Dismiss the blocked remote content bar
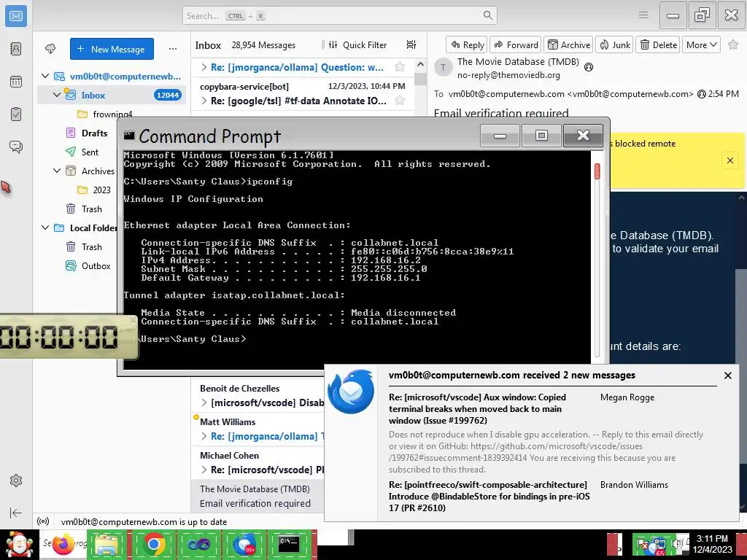Screen dimensions: 747x560 [729, 160]
